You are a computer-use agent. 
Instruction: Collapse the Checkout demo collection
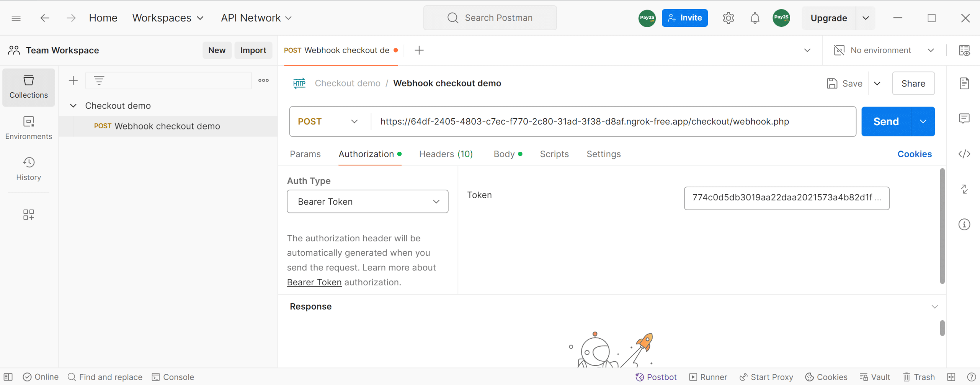[x=73, y=106]
